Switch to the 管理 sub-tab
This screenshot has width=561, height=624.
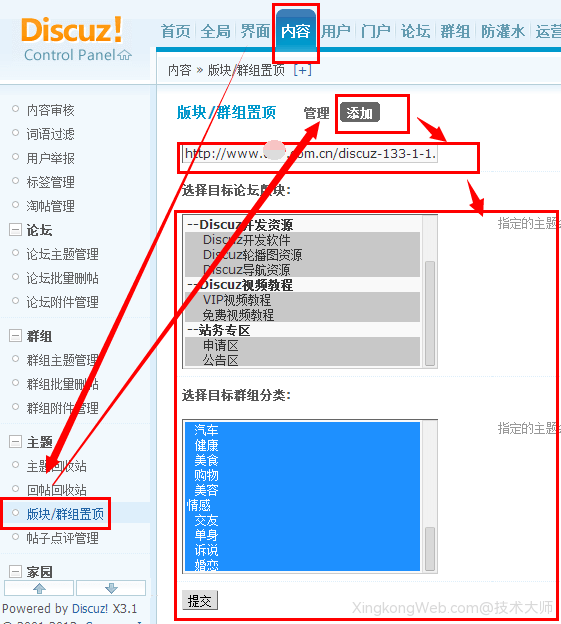pyautogui.click(x=316, y=113)
